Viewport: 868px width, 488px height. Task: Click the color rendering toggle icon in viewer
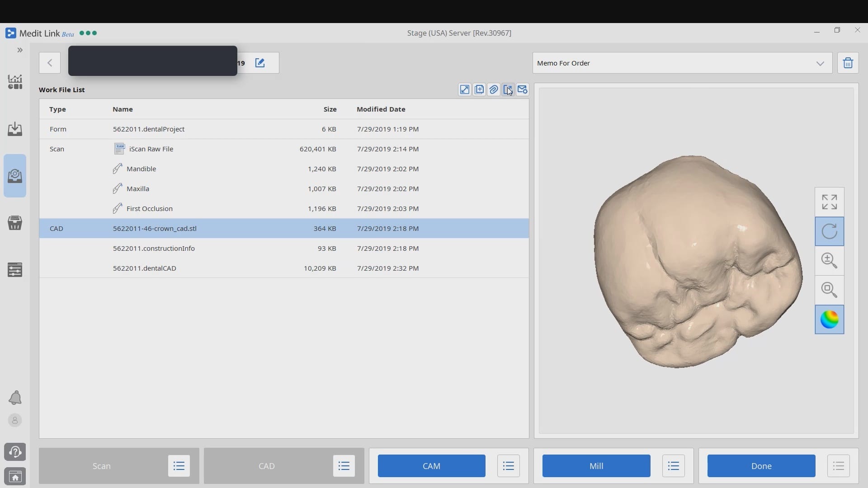click(x=829, y=319)
